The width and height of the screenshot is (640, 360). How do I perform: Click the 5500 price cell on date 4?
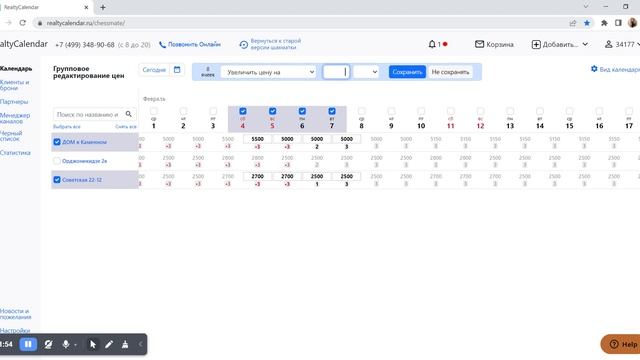pos(258,139)
